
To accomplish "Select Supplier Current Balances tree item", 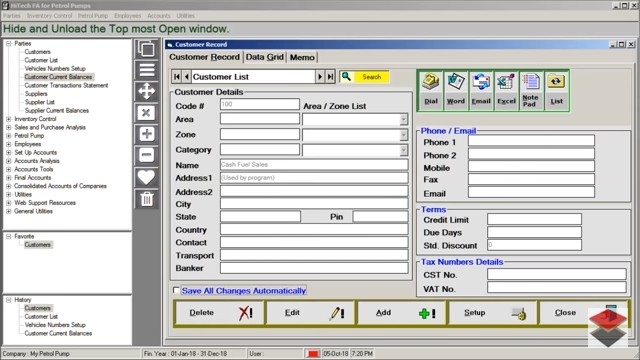I will coord(57,111).
